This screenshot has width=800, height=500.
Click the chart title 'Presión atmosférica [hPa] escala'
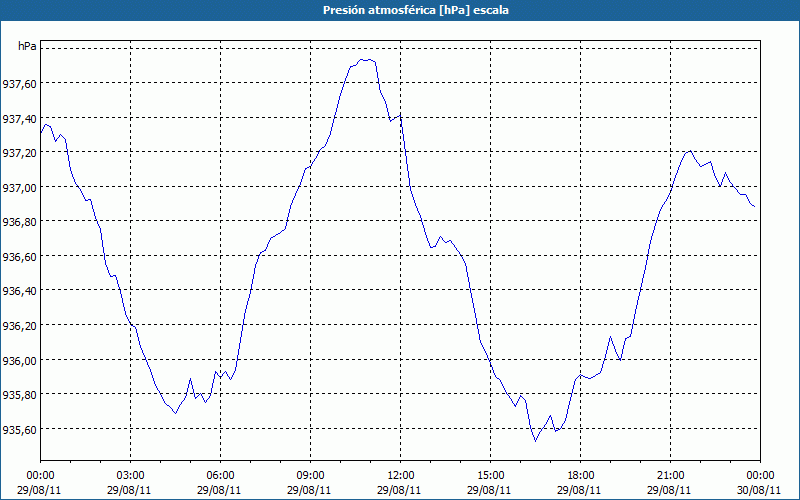coord(416,10)
